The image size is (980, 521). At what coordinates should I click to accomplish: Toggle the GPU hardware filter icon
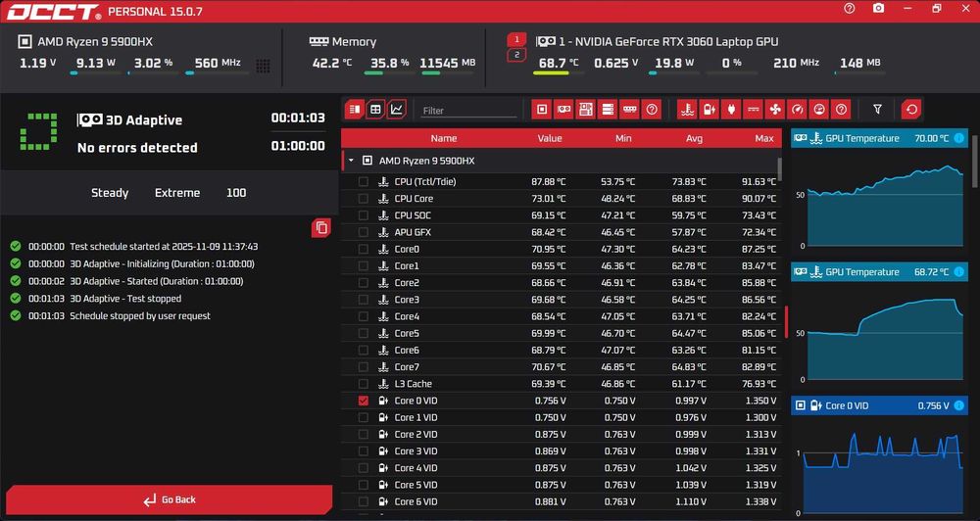pyautogui.click(x=563, y=110)
